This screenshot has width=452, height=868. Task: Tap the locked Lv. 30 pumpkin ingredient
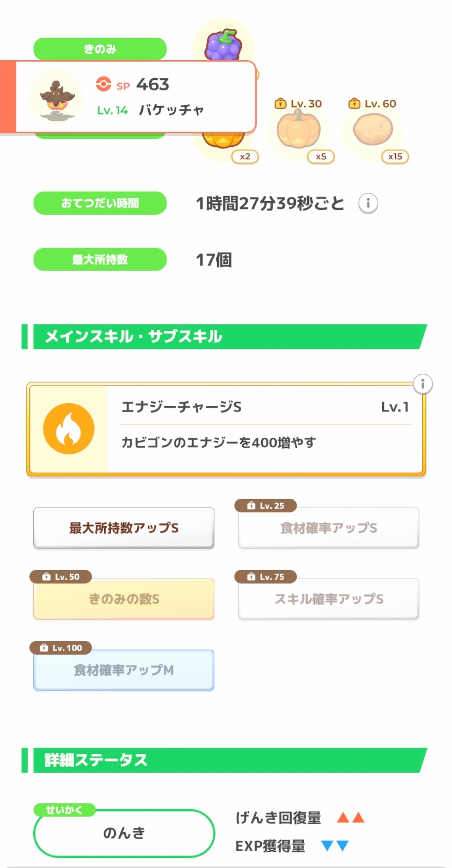click(x=298, y=130)
